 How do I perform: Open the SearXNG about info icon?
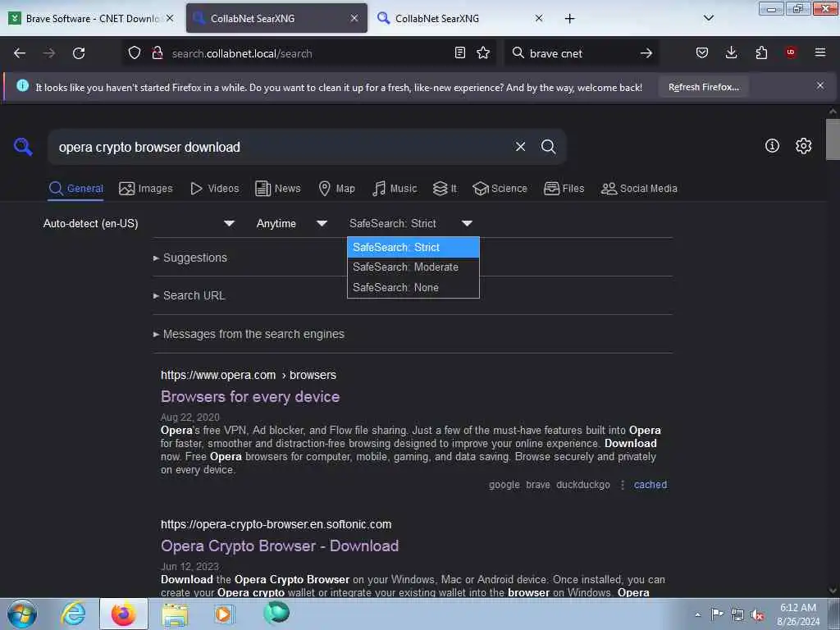(772, 146)
